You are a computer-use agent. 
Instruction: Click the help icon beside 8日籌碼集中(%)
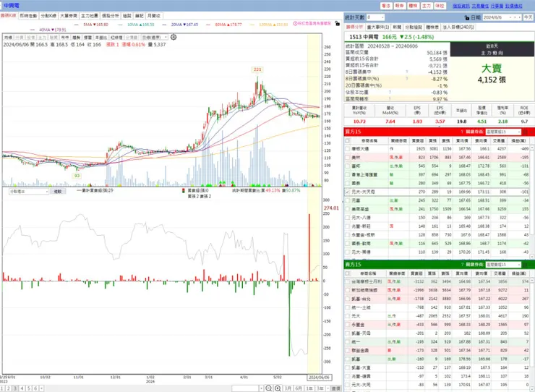pyautogui.click(x=407, y=79)
